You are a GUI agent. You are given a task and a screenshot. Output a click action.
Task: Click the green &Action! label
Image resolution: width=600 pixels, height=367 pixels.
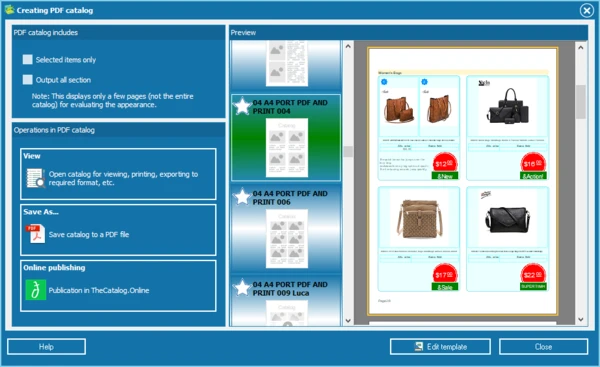(x=533, y=176)
